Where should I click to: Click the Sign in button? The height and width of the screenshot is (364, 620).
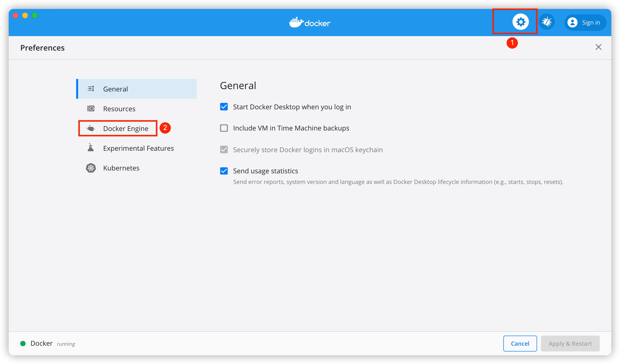(x=585, y=22)
